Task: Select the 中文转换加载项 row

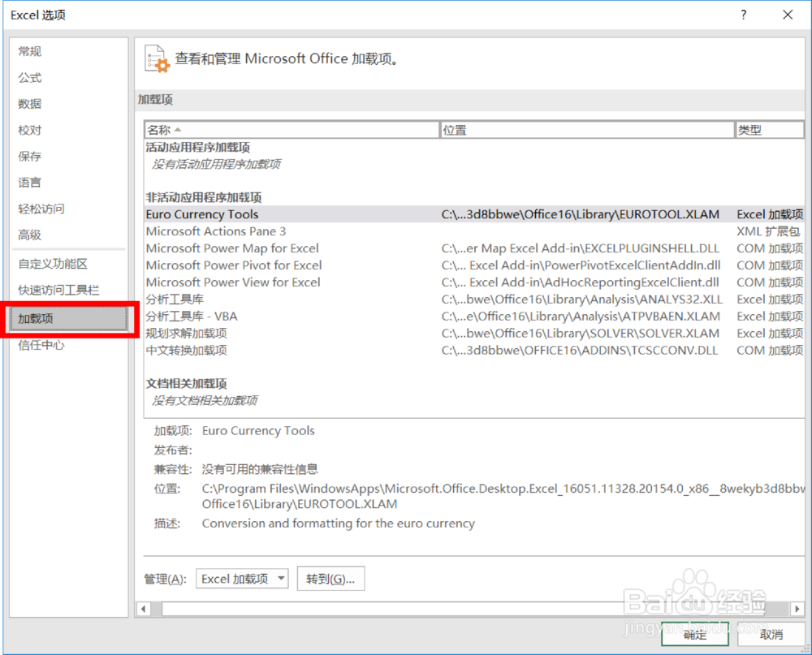Action: (x=474, y=351)
